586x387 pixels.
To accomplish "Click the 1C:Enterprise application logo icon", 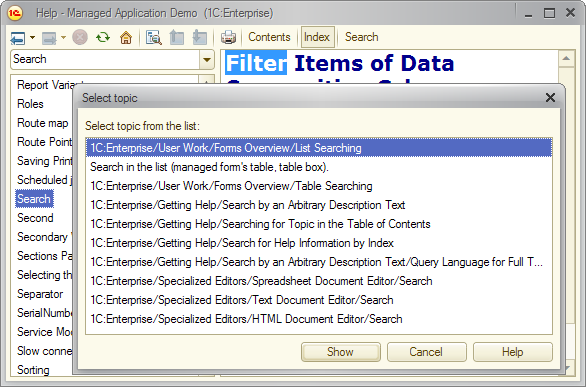I will click(x=15, y=13).
